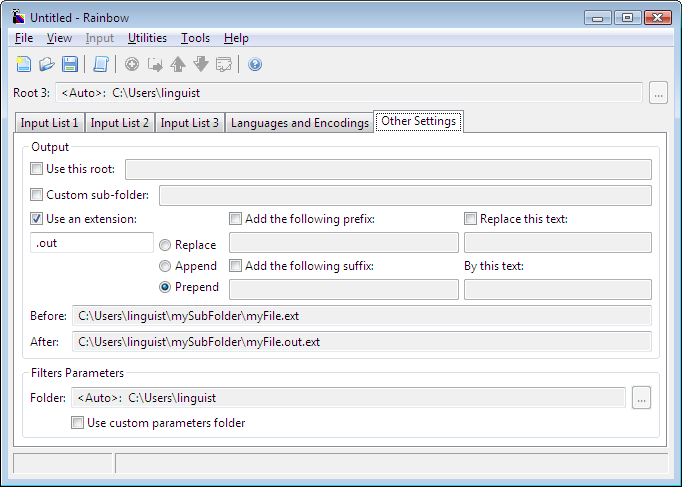This screenshot has width=682, height=487.
Task: Choose the Replace radio button
Action: [x=165, y=245]
